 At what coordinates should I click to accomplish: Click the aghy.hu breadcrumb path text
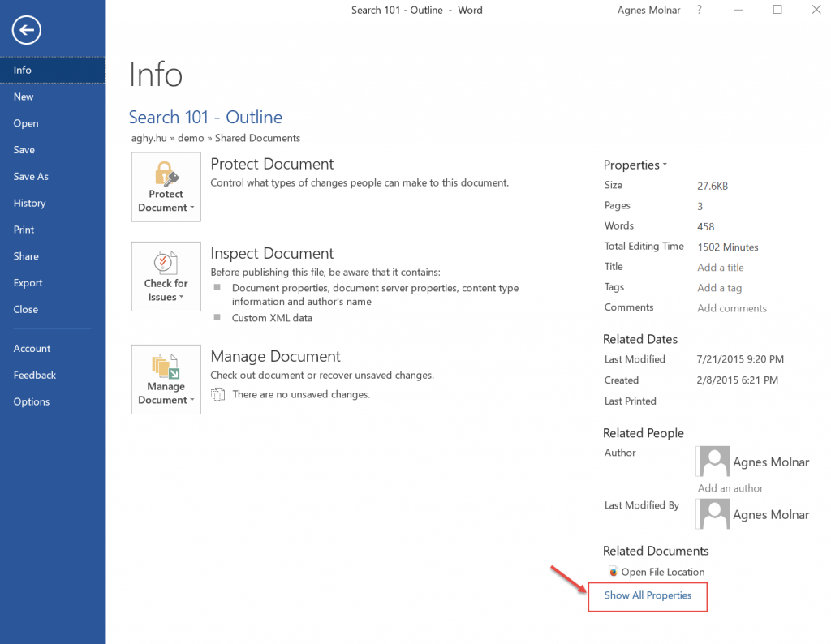(216, 138)
